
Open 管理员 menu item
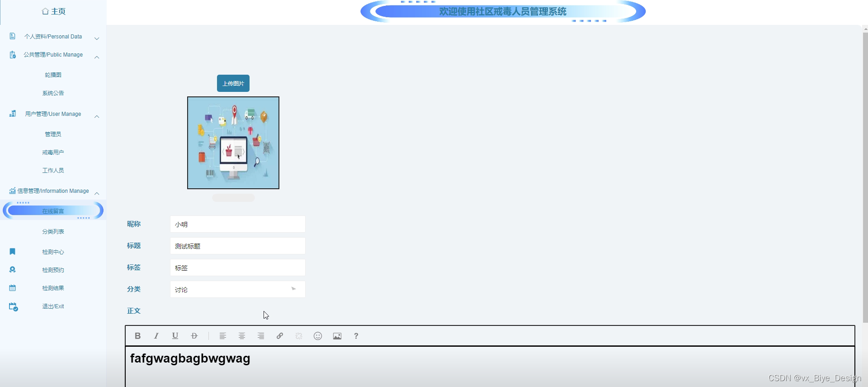tap(53, 134)
